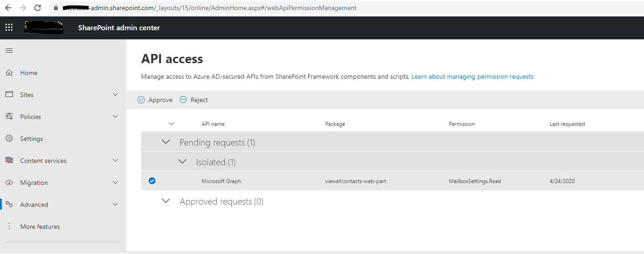
Task: Click the SharePoint admin center title
Action: (x=119, y=27)
